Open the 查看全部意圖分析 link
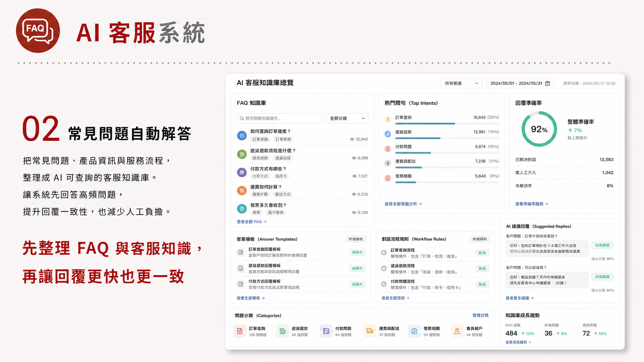The width and height of the screenshot is (644, 362). [403, 204]
